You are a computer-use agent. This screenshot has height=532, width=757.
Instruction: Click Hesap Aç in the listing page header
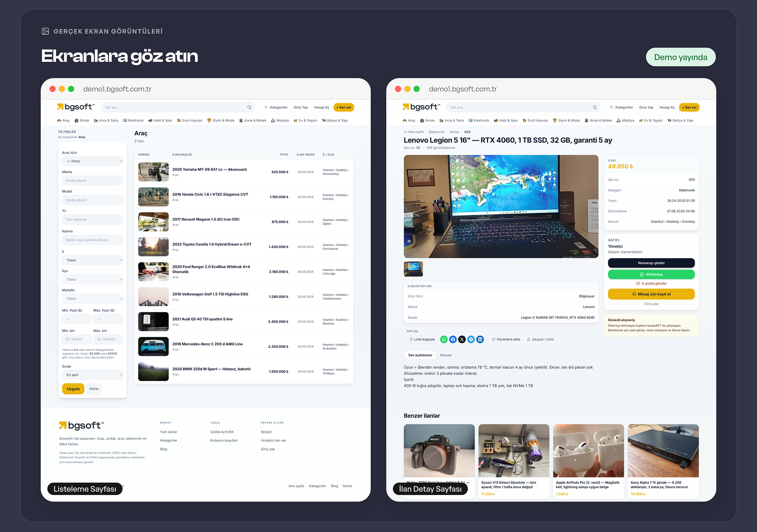321,107
